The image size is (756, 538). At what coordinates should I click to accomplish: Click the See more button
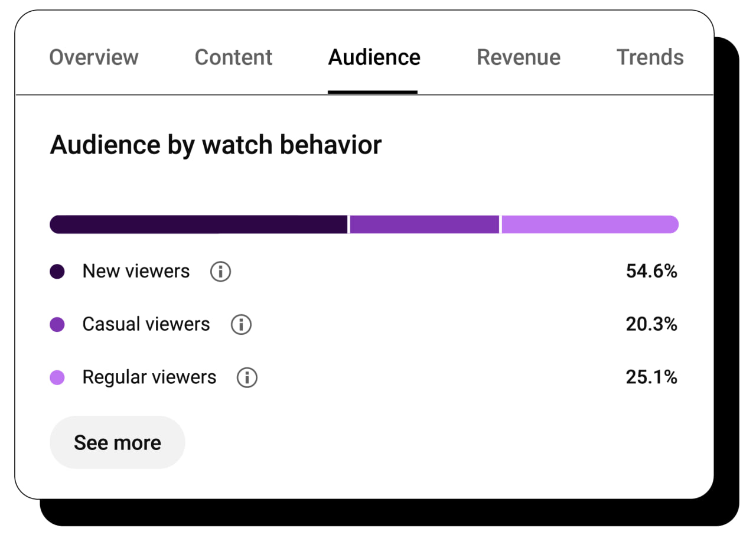tap(118, 442)
